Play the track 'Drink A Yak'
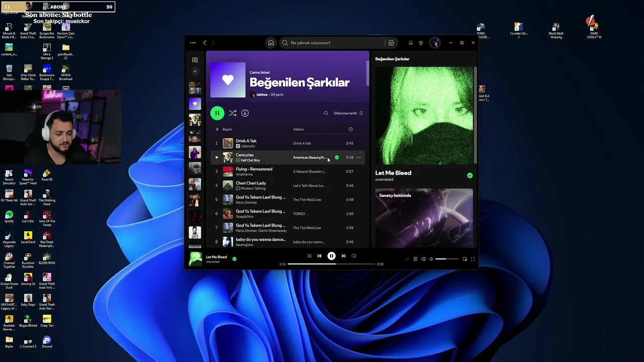644x362 pixels. (246, 141)
